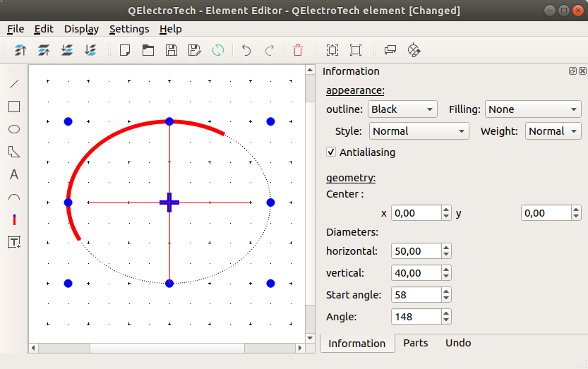Screen dimensions: 588x369
Task: Click the Save As icon with a pencil
Action: click(195, 50)
